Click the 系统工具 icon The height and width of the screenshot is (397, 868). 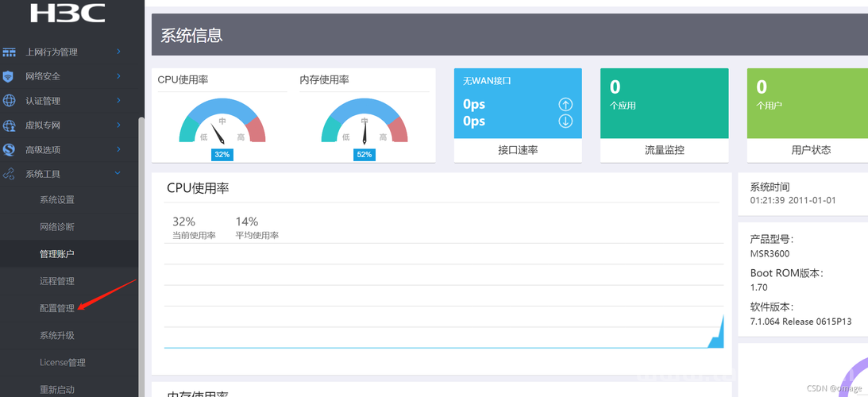tap(9, 174)
